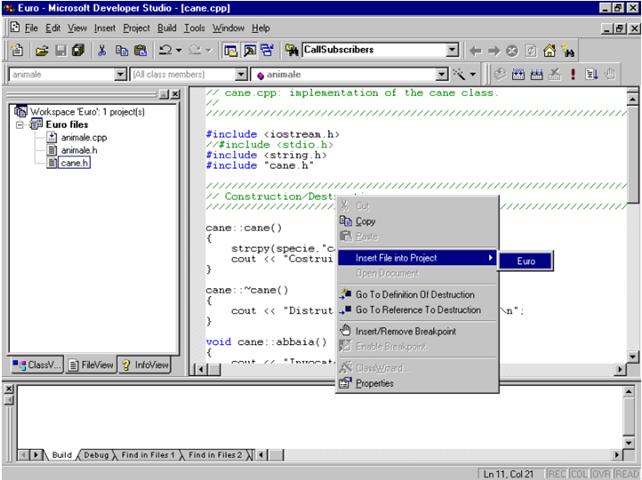
Task: Open the Help menu
Action: 260,28
